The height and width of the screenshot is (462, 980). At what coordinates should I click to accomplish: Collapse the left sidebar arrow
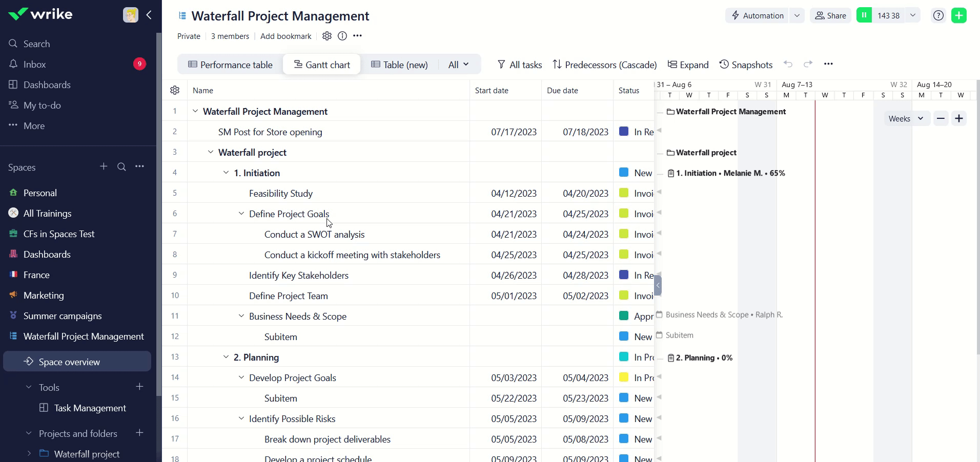pos(149,15)
